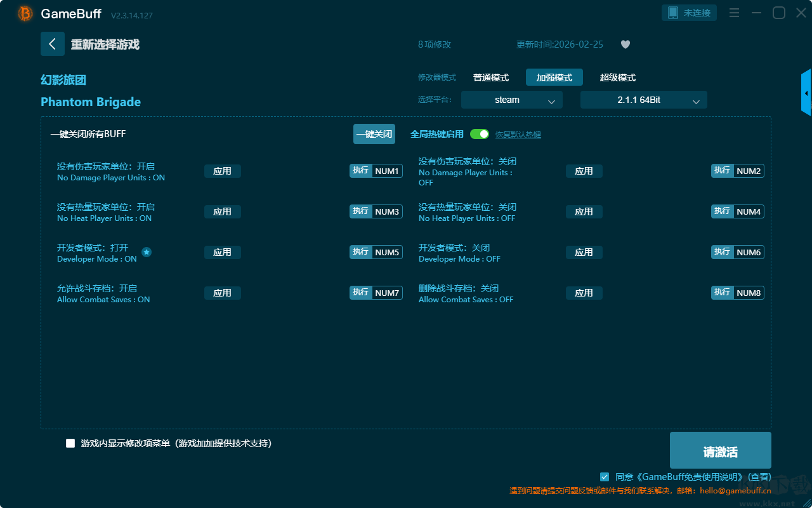Click the heart favorite icon
The image size is (812, 508).
(x=625, y=44)
